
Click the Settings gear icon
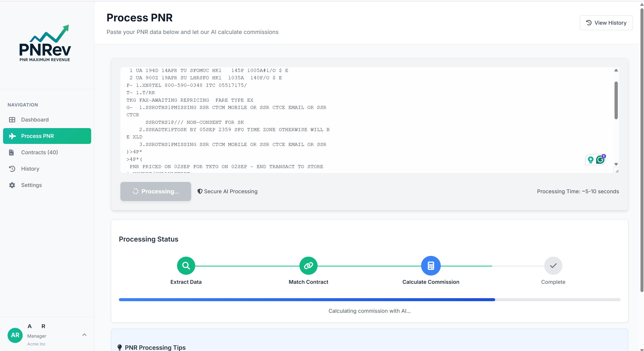12,185
